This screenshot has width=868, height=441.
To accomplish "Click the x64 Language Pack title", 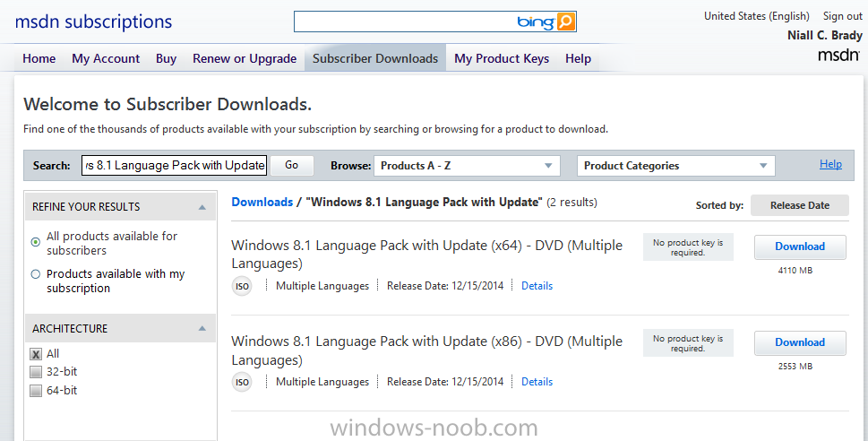I will (426, 255).
